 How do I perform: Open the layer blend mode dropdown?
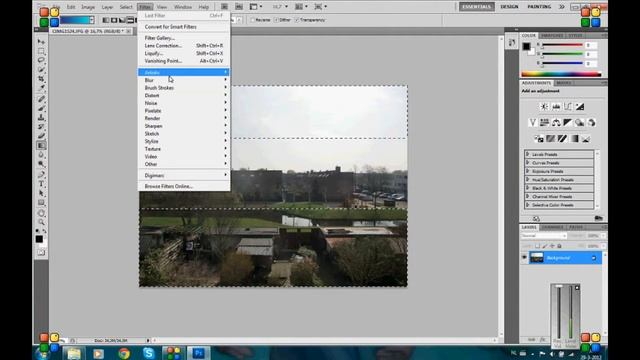point(544,236)
